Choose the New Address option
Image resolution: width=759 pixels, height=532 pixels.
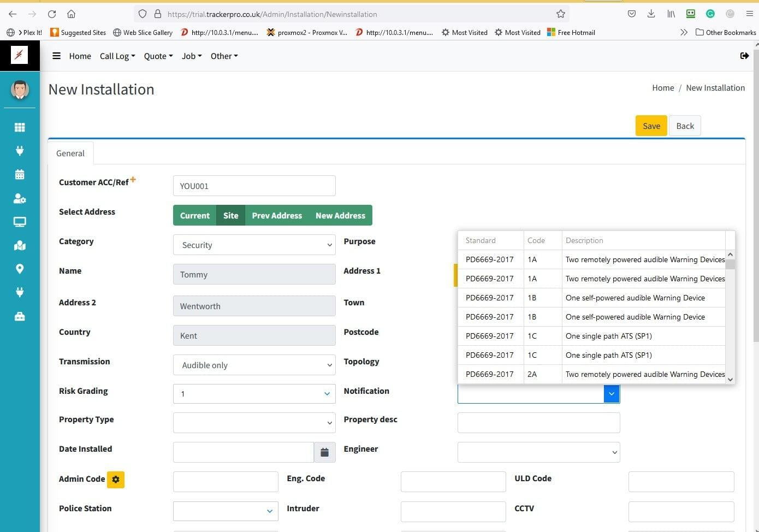(x=340, y=215)
